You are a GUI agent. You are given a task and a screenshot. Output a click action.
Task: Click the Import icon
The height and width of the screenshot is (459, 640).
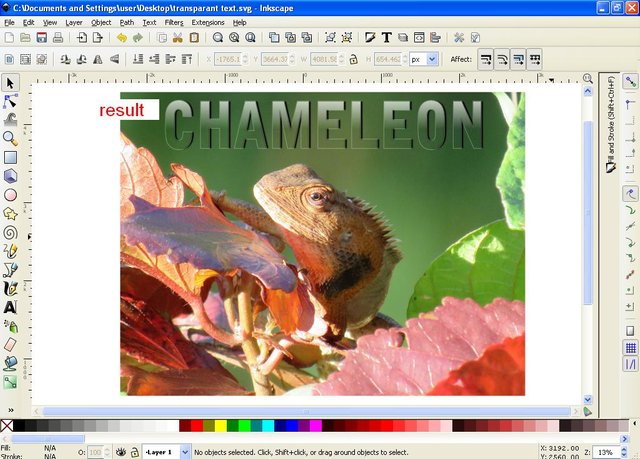click(82, 38)
